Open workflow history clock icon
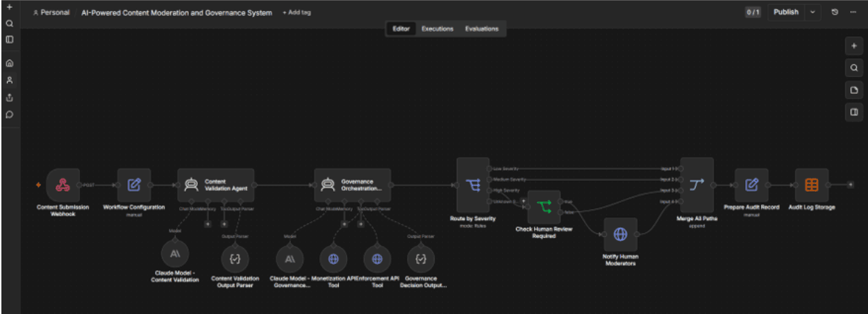Image resolution: width=868 pixels, height=314 pixels. [835, 12]
